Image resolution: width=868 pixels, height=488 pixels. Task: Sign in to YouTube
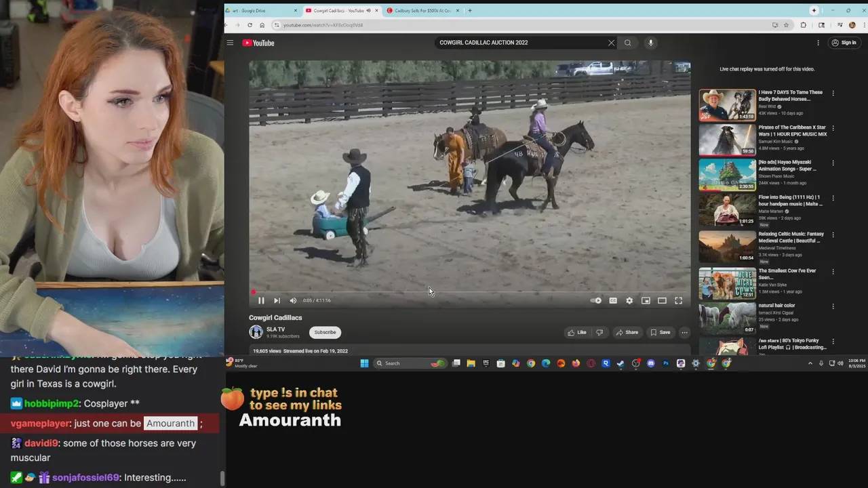[844, 43]
